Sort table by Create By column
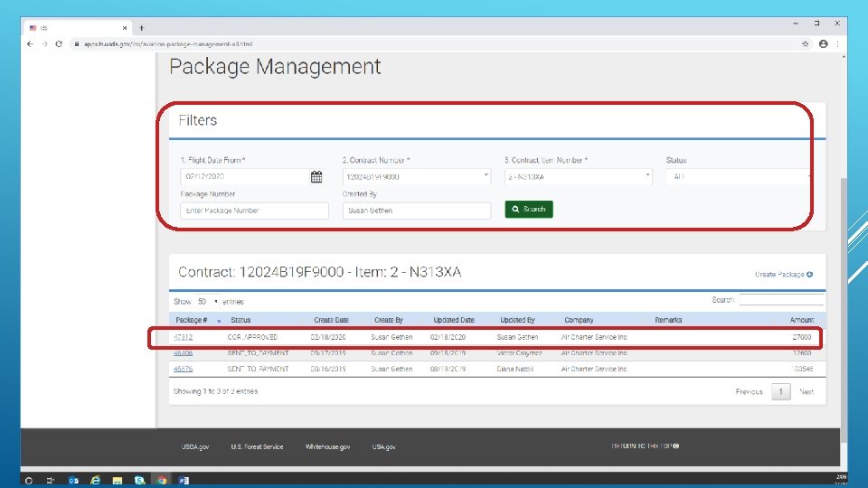 [x=388, y=320]
